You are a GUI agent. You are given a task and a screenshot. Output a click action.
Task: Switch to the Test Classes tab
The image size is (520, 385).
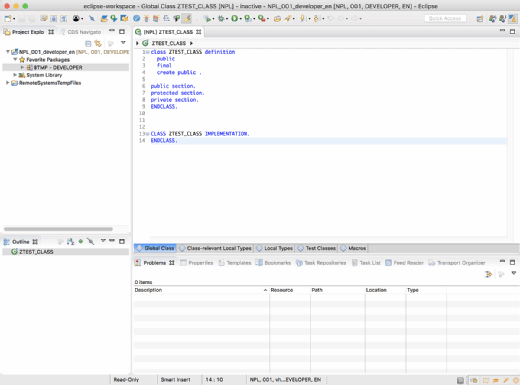[x=317, y=248]
